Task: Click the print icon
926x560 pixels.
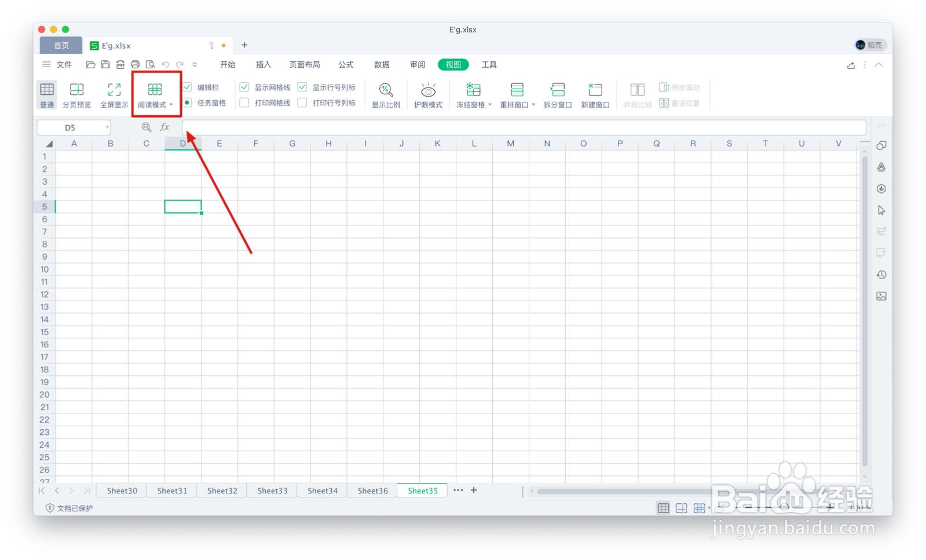Action: click(136, 65)
